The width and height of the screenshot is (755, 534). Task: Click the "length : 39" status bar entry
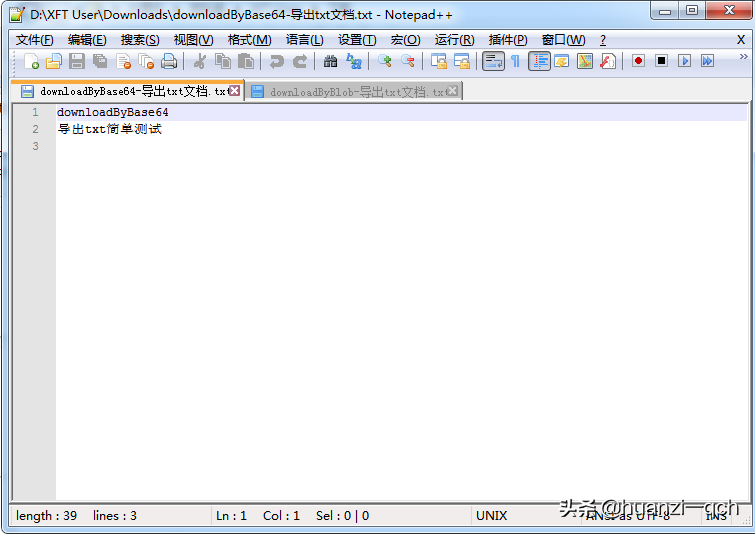click(46, 516)
